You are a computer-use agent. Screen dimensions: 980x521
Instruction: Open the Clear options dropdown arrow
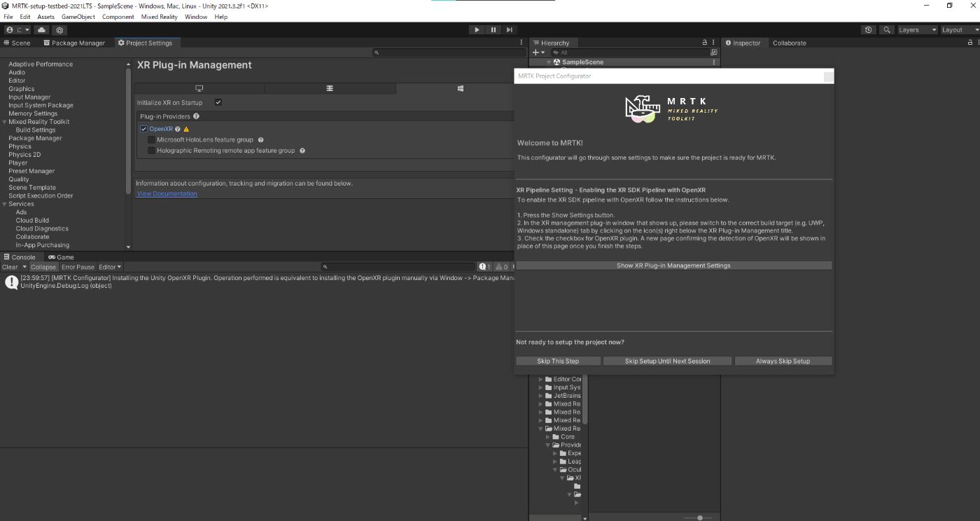[24, 267]
